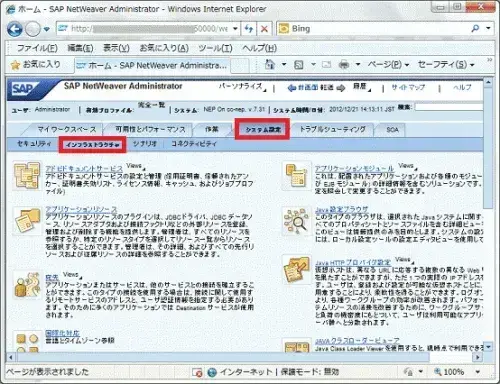Open the ヘルプ(H) menu

[259, 48]
